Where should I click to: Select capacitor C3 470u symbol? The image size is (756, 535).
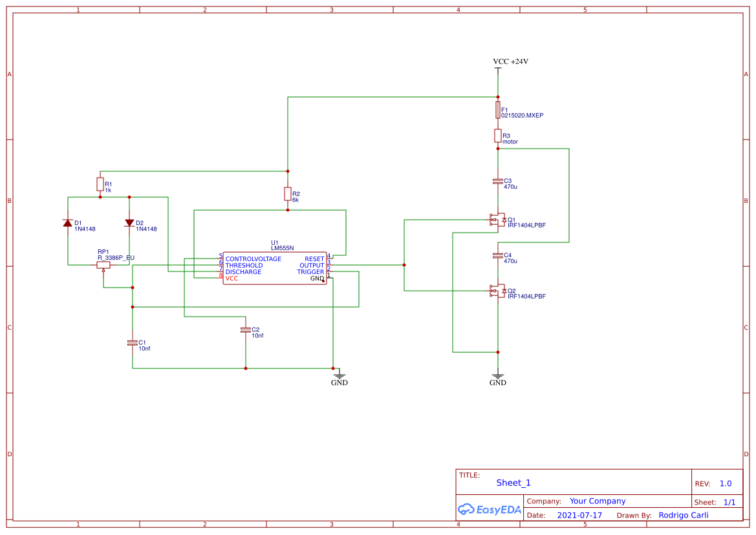pyautogui.click(x=497, y=181)
